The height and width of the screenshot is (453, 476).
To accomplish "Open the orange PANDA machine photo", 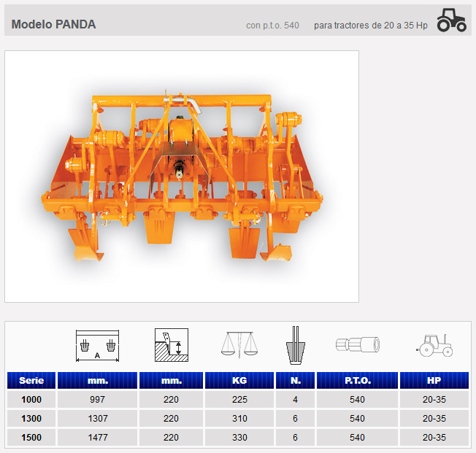I will [x=182, y=177].
